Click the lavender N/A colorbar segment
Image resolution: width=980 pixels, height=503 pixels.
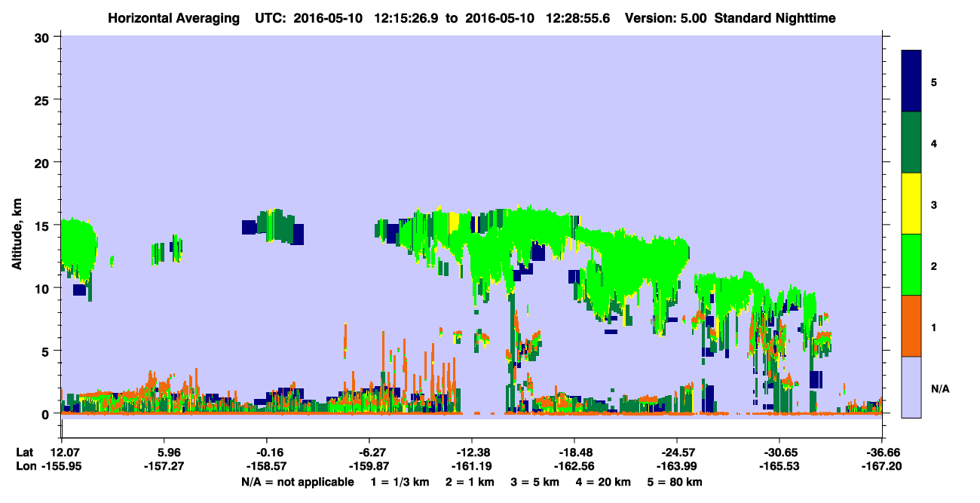tap(911, 387)
